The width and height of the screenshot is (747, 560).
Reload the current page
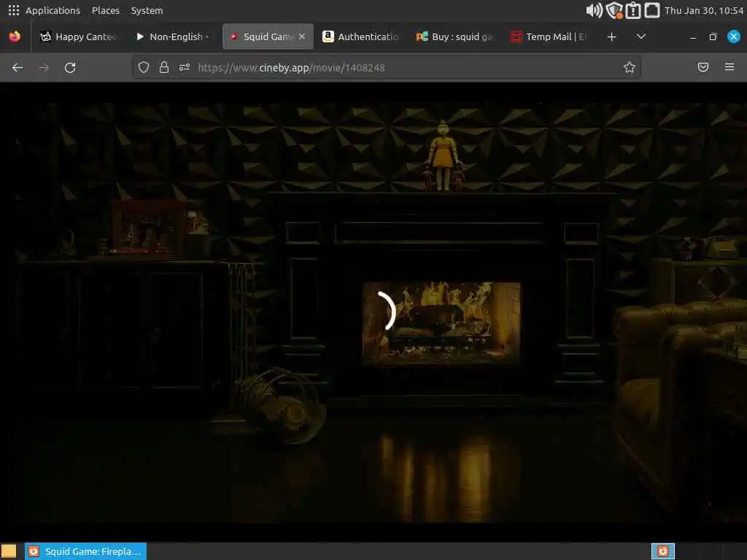click(x=70, y=68)
